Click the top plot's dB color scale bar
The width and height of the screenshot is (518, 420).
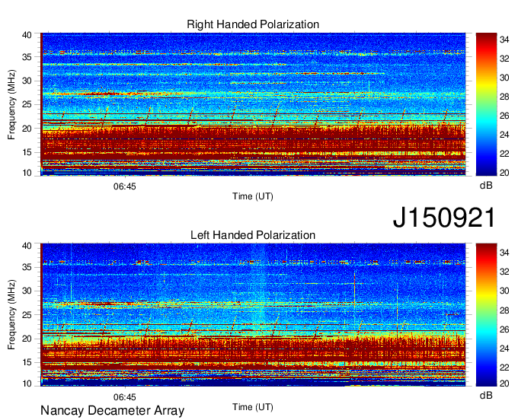pos(486,104)
